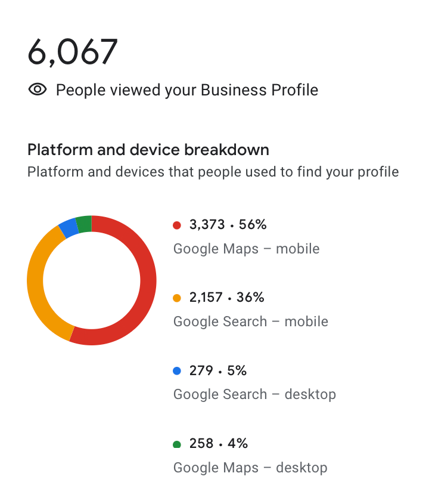Click the '3,373 · 56%' value
Screen dimensions: 429x504
[x=228, y=225]
